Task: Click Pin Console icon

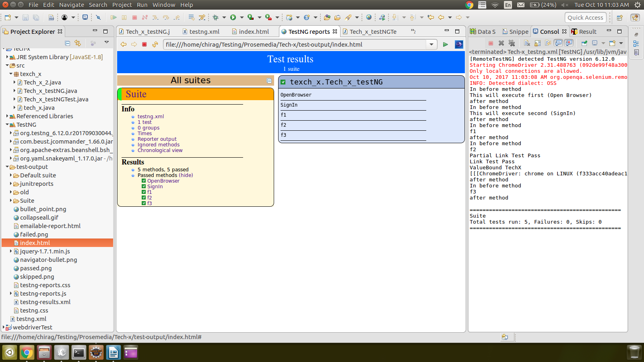Action: (x=584, y=43)
